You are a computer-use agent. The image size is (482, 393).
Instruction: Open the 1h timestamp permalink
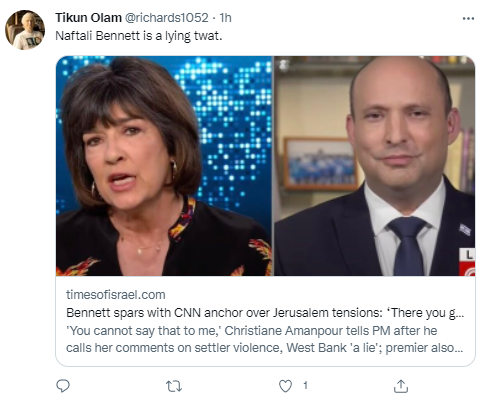point(225,18)
